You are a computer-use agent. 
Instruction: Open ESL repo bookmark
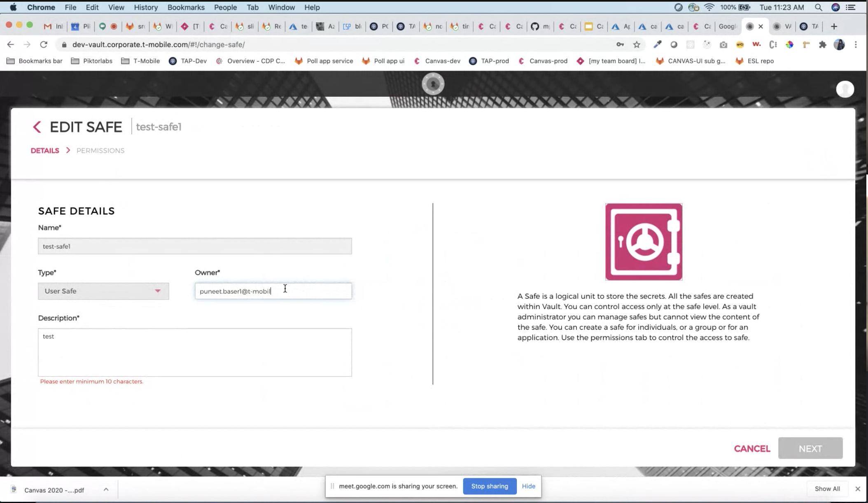tap(754, 61)
